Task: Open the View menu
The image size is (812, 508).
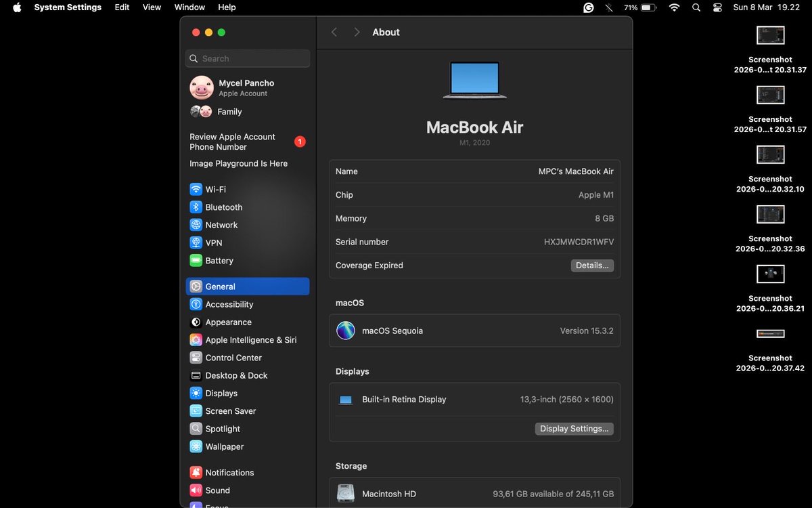Action: click(x=152, y=7)
